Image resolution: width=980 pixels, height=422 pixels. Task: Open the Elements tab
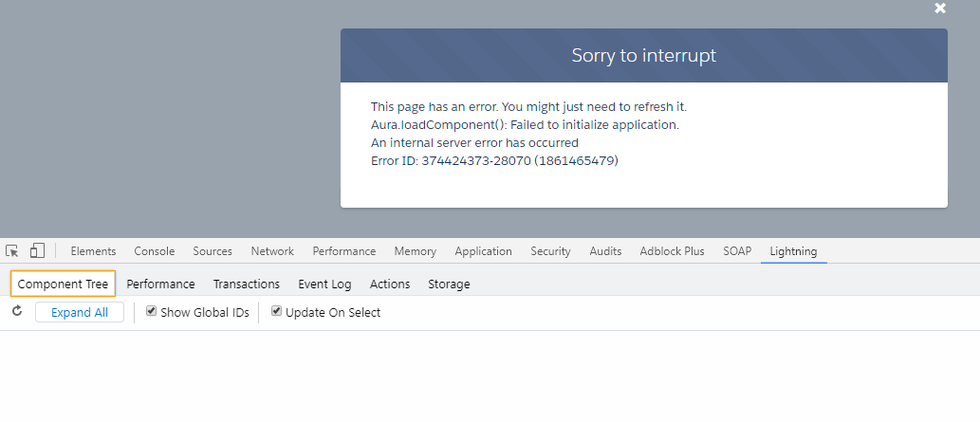[93, 251]
